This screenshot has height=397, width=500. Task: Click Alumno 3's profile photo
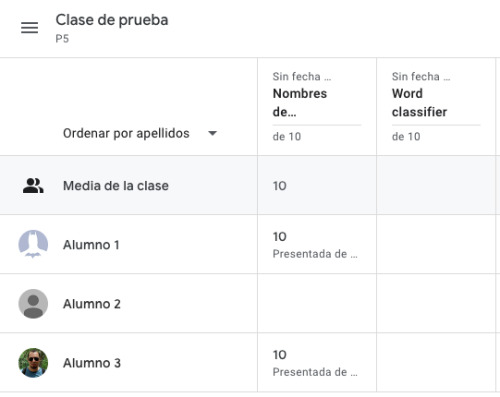pyautogui.click(x=33, y=363)
